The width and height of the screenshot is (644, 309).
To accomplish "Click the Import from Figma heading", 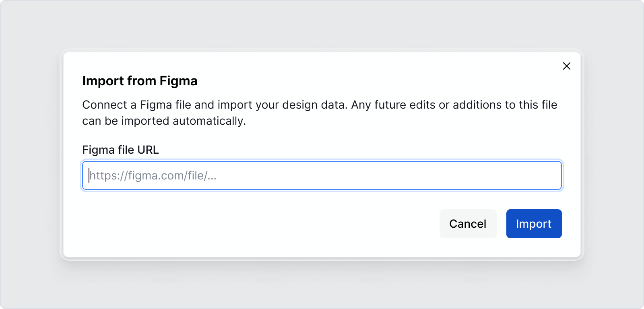I will (140, 81).
